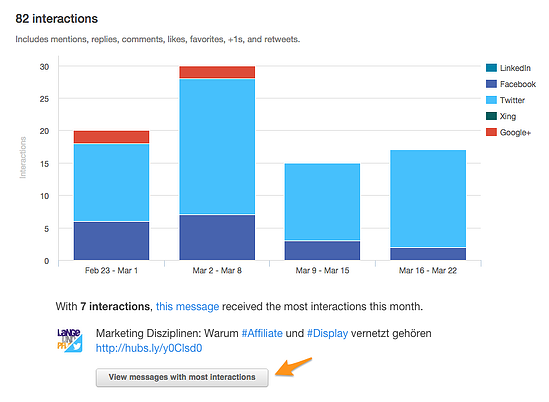Image resolution: width=549 pixels, height=402 pixels.
Task: Click the '30' y-axis value
Action: [x=44, y=67]
